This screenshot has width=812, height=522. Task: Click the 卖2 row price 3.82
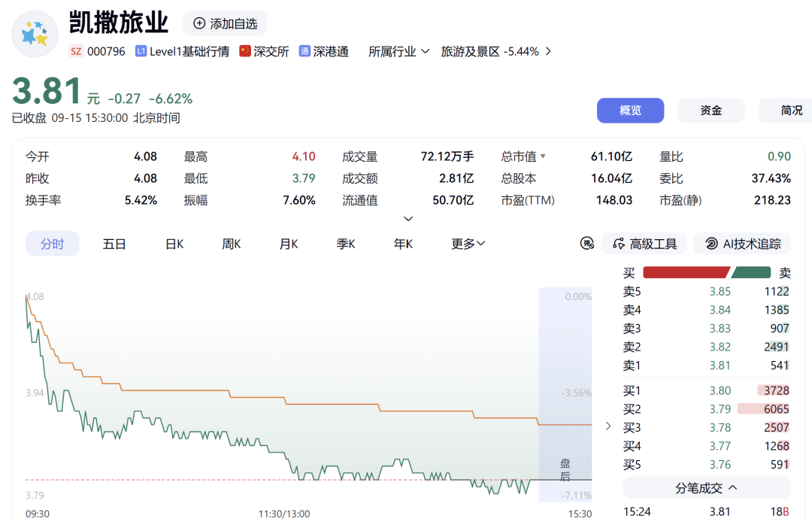(720, 347)
